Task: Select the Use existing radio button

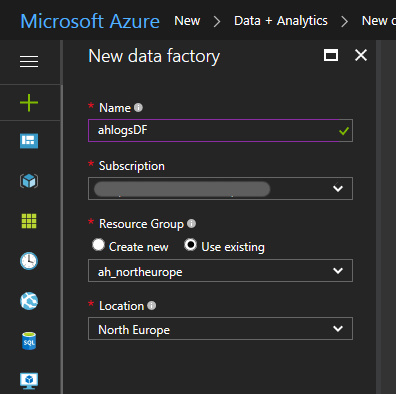Action: (190, 245)
